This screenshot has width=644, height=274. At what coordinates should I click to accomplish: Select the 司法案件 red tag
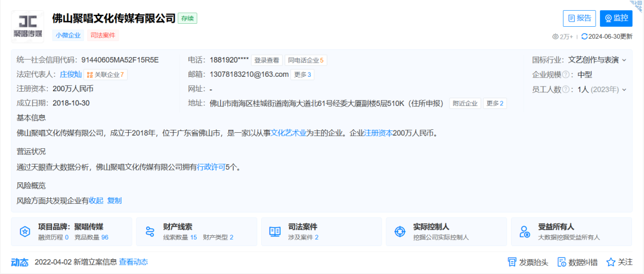point(103,35)
